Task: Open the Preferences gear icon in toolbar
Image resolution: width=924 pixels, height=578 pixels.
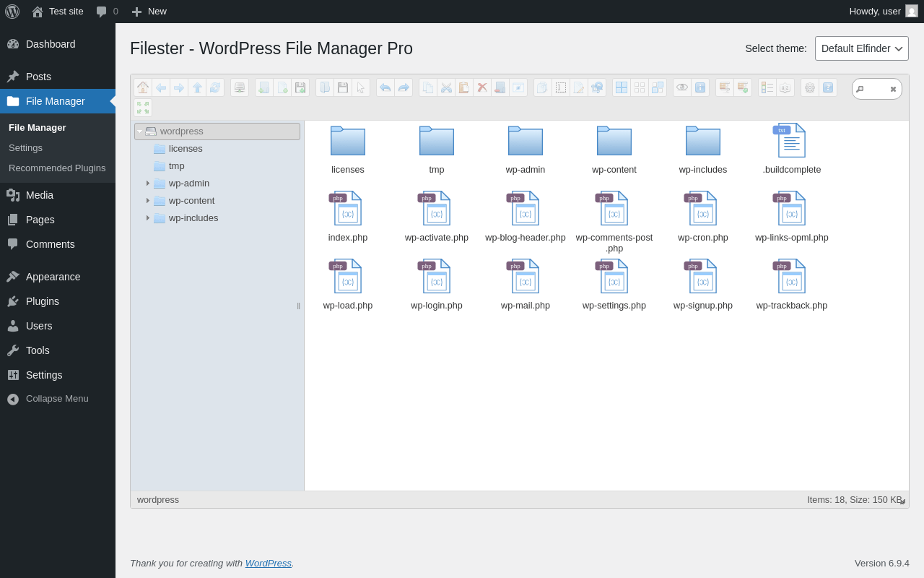Action: [810, 87]
